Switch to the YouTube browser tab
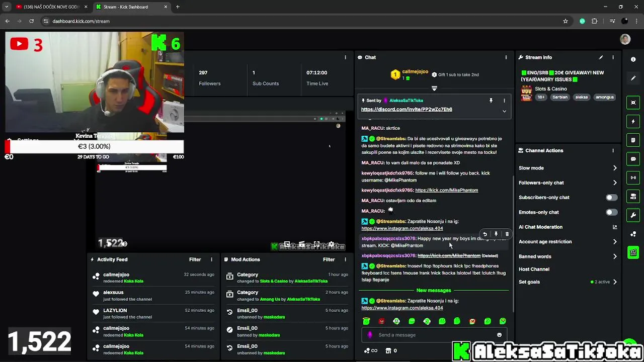This screenshot has width=644, height=362. [x=51, y=7]
